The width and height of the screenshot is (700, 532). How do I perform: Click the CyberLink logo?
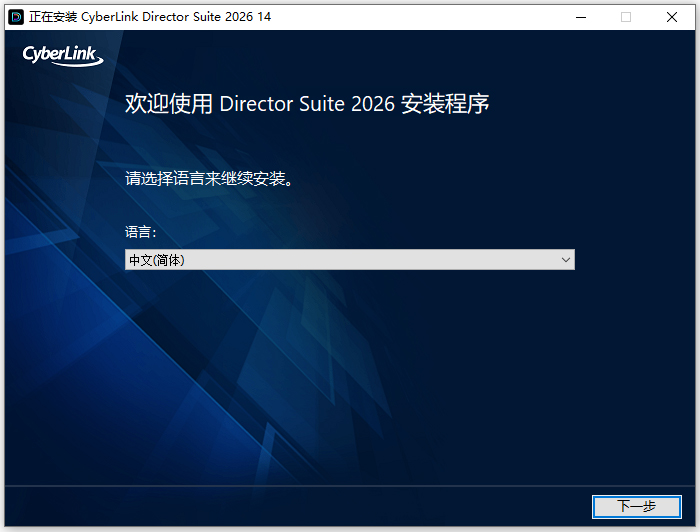[x=62, y=55]
